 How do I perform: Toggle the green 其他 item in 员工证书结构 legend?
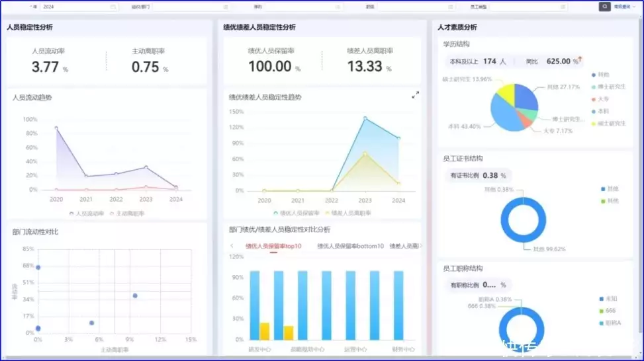point(610,201)
